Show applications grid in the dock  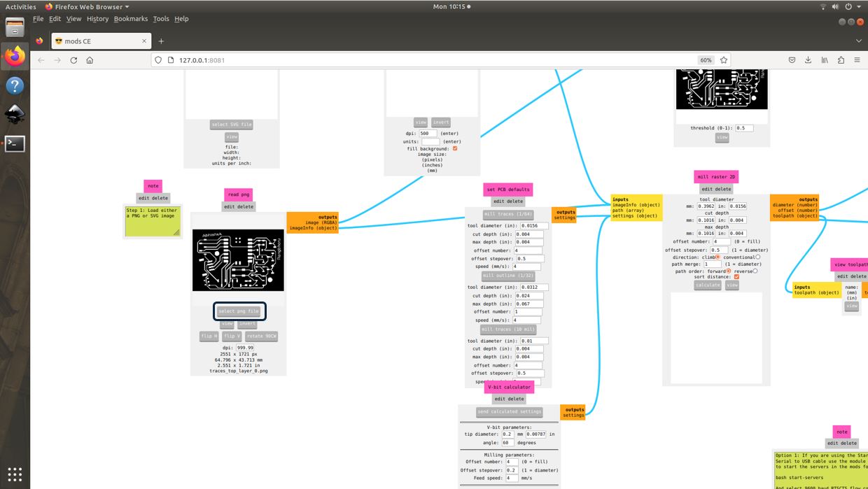click(x=15, y=474)
